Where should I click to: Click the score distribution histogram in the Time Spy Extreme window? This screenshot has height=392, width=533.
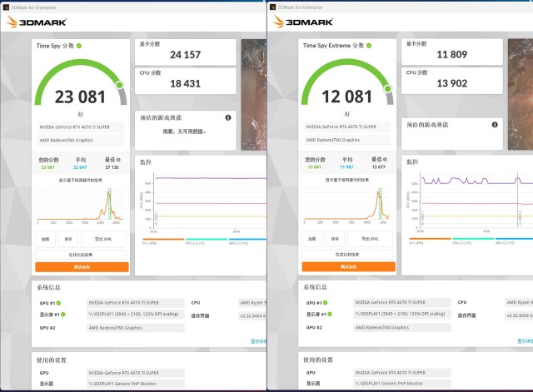click(347, 206)
